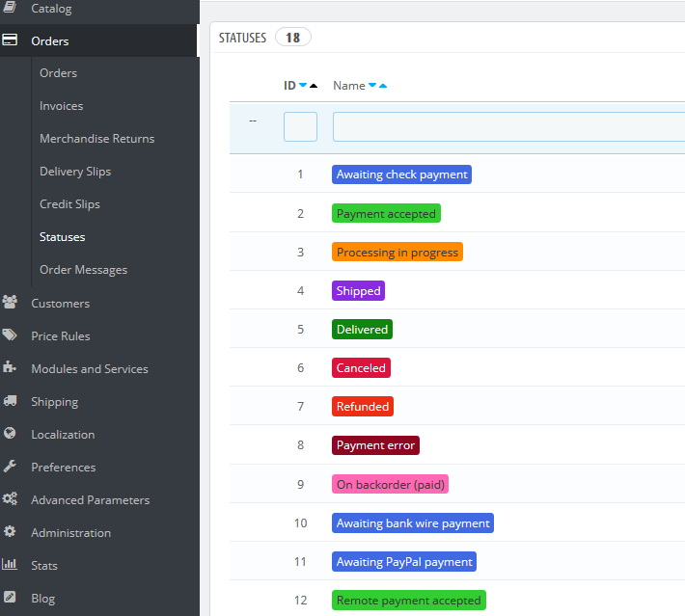Click the Modules and Services puzzle icon
This screenshot has height=616, width=685.
tap(11, 368)
